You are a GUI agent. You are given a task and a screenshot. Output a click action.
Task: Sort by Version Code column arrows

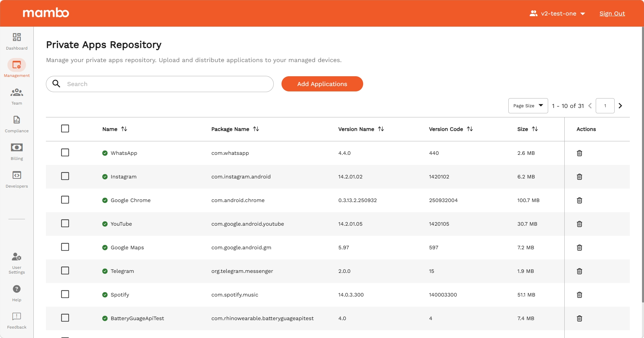click(x=470, y=129)
